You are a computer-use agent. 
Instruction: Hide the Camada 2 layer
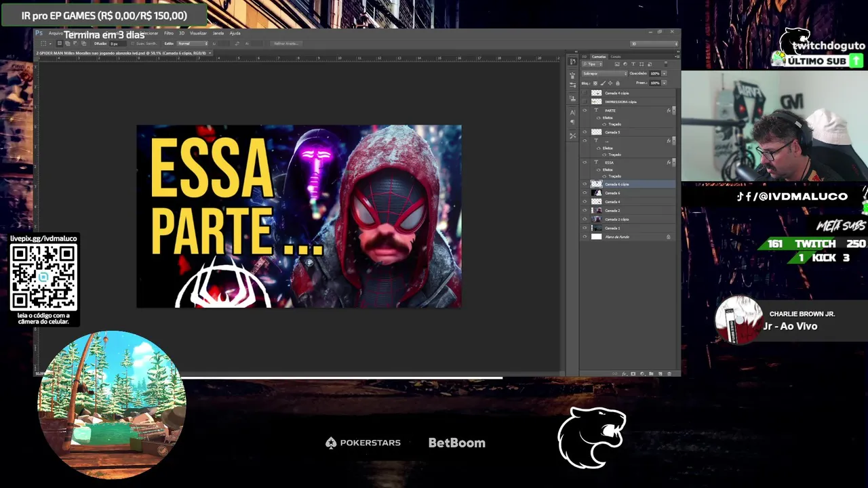pos(585,211)
